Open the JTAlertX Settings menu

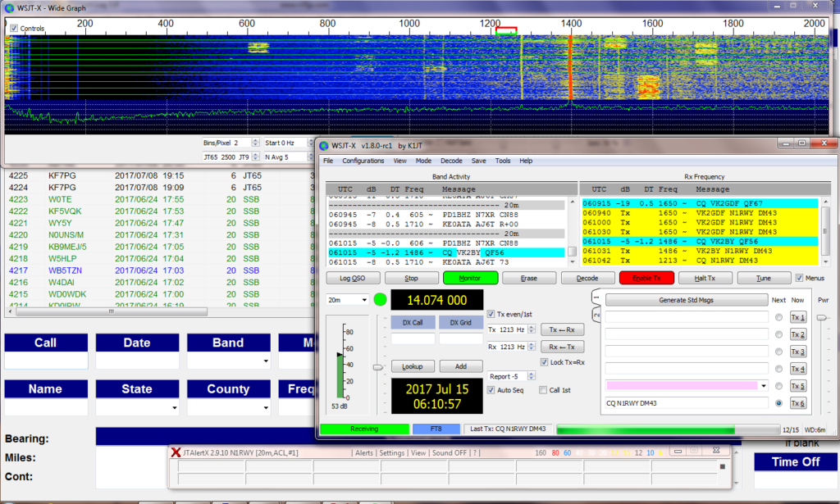[391, 452]
